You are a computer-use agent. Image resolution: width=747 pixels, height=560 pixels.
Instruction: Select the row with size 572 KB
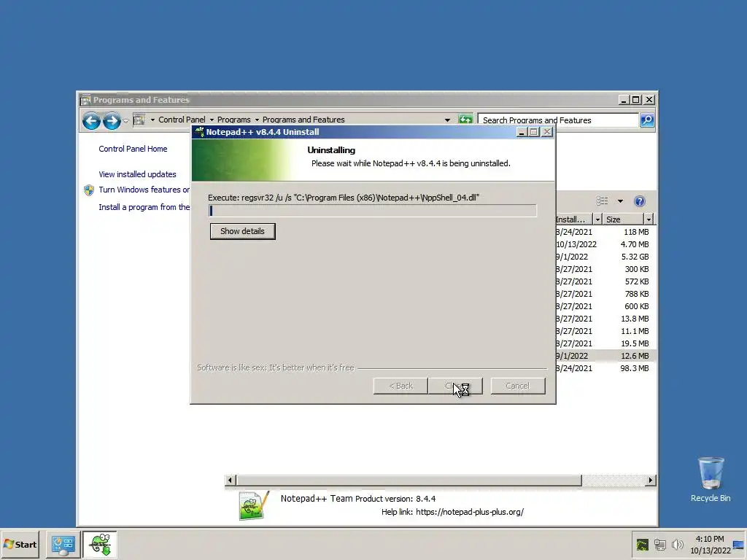pos(605,281)
